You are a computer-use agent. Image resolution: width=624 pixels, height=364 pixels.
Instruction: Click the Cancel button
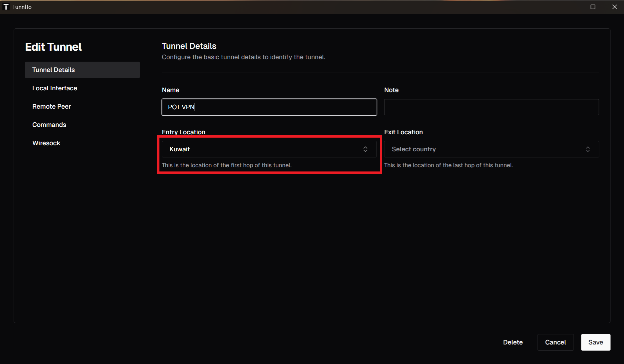tap(555, 342)
